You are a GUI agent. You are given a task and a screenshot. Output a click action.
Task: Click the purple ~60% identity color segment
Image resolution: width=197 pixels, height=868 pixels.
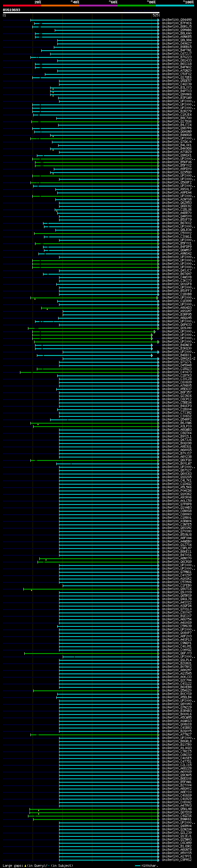(99, 6)
